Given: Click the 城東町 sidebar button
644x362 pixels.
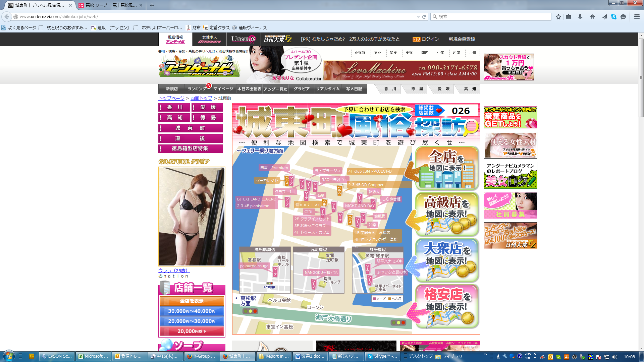Looking at the screenshot, I should 191,128.
